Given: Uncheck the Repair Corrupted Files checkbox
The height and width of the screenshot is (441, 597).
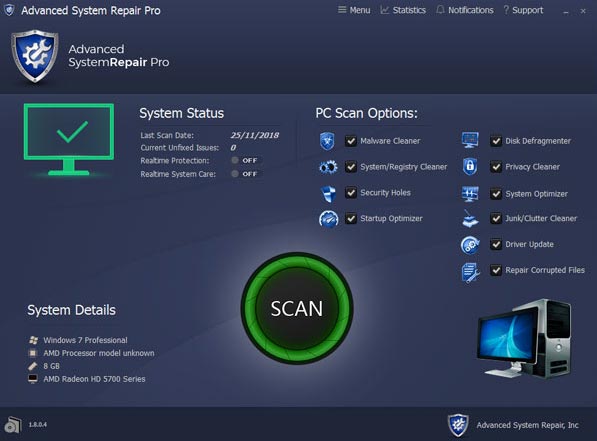Looking at the screenshot, I should pos(496,270).
